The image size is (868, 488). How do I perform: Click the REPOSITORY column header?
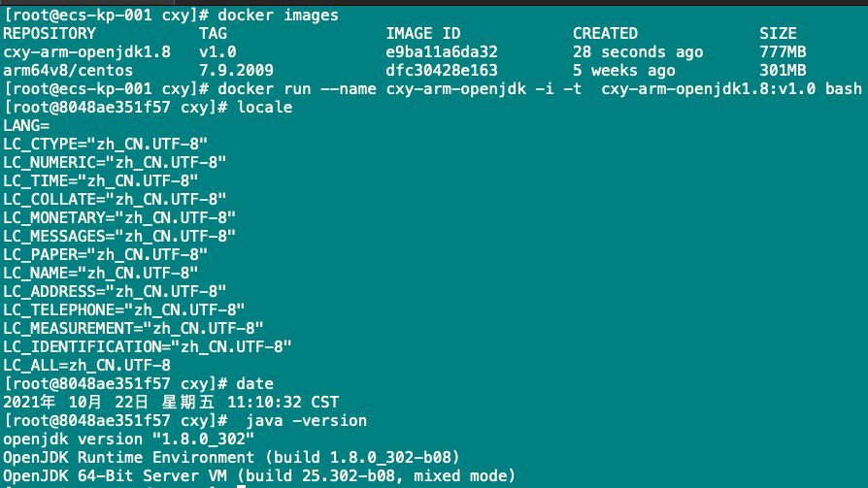tap(50, 34)
